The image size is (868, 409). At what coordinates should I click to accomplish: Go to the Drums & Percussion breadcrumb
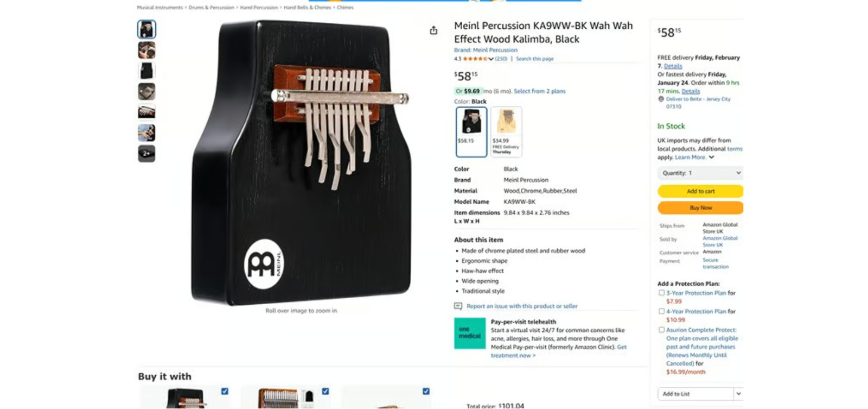pyautogui.click(x=211, y=8)
